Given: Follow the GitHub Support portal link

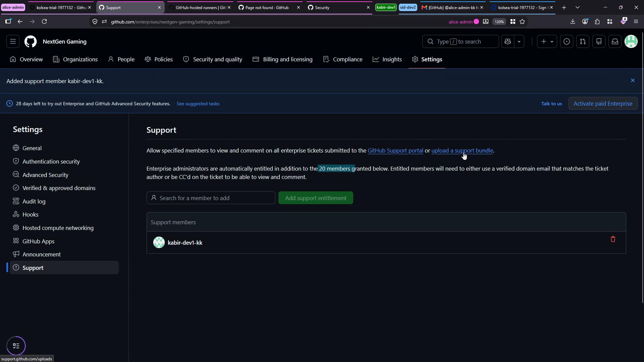Looking at the screenshot, I should coord(395,150).
